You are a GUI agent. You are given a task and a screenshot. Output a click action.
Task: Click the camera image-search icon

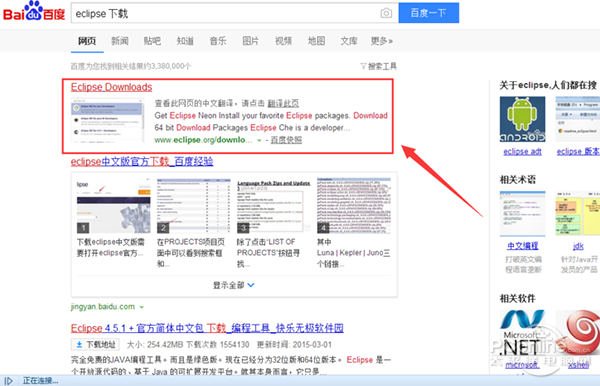coord(386,13)
